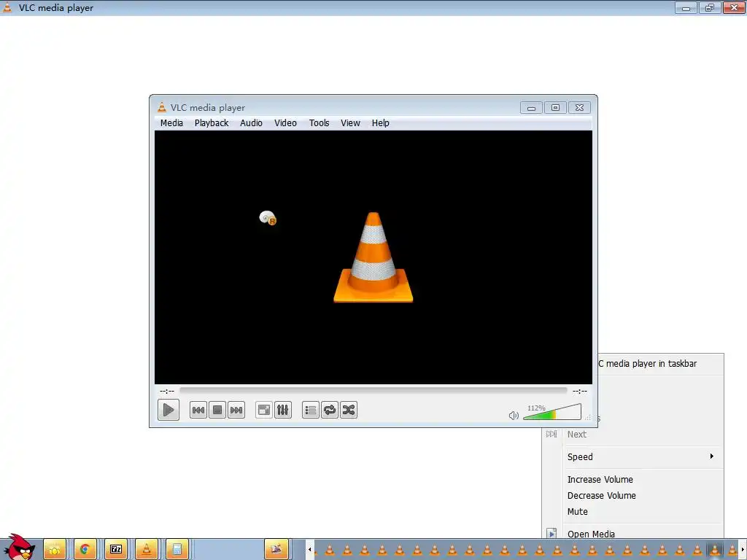Open the Audio menu

[251, 122]
